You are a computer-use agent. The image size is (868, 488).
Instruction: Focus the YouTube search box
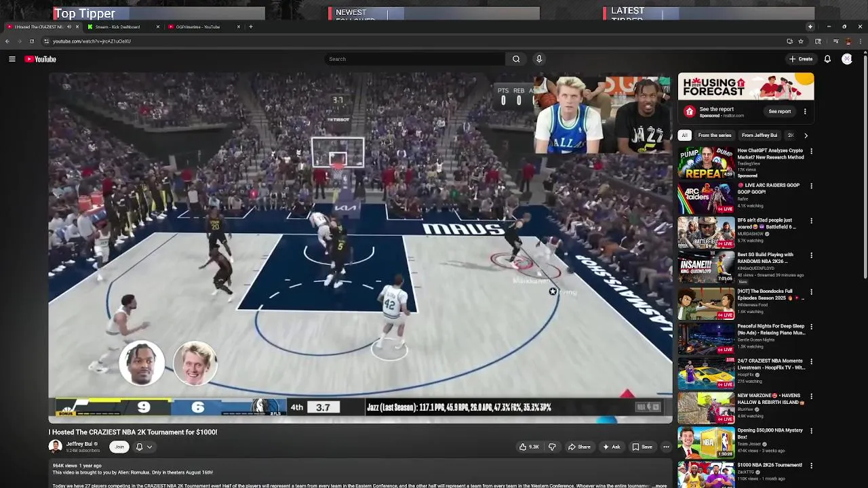click(415, 59)
